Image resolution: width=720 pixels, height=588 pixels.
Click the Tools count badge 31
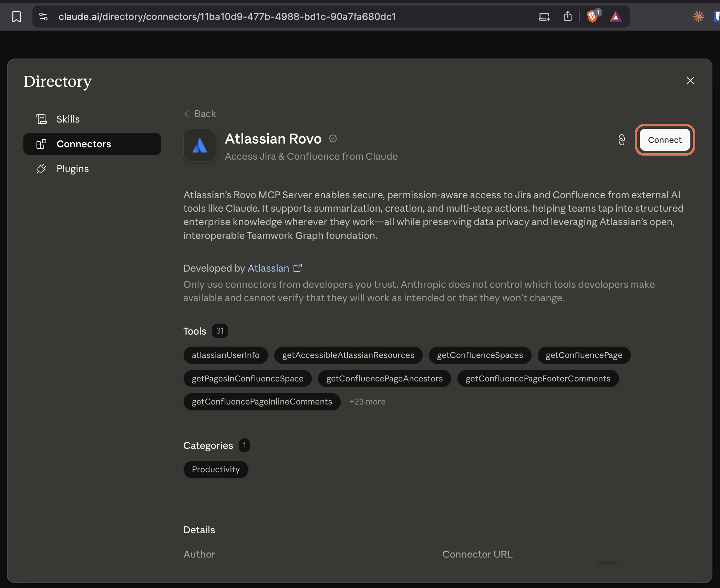pos(220,331)
